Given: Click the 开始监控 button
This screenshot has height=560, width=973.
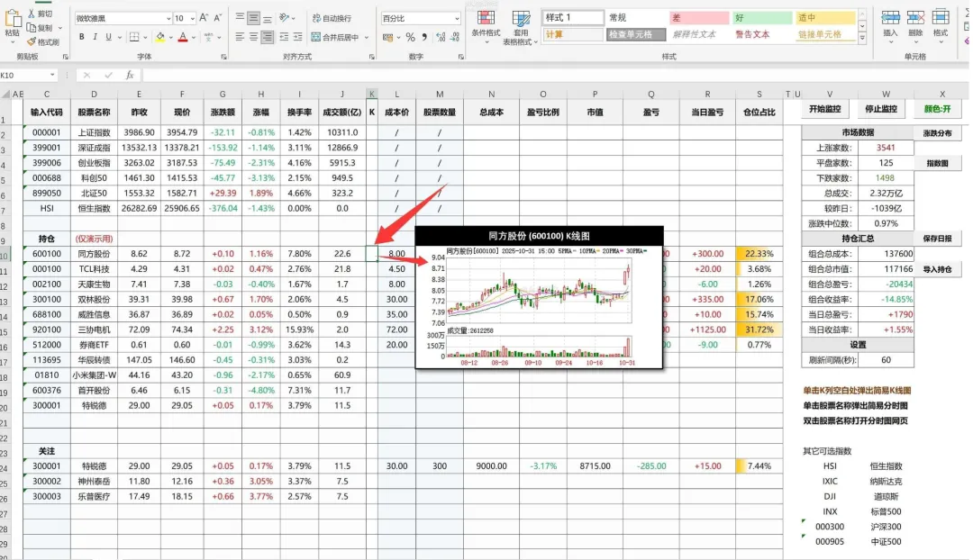Looking at the screenshot, I should (824, 109).
